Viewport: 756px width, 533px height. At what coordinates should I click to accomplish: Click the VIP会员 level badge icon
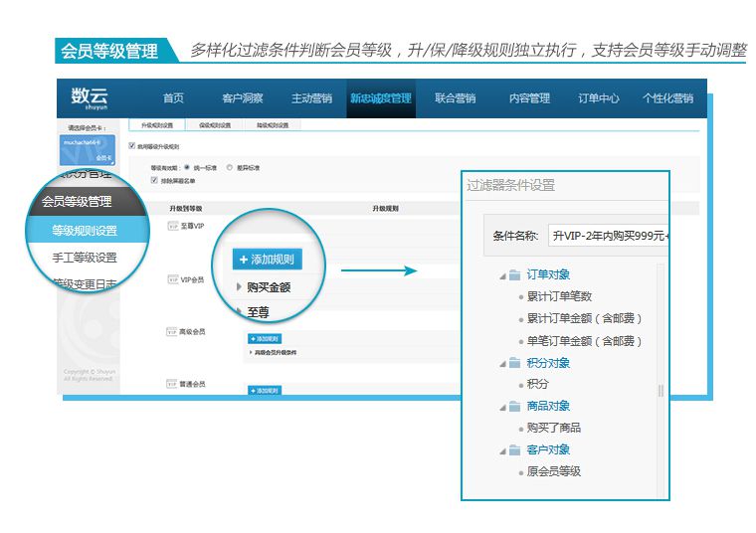[x=171, y=280]
